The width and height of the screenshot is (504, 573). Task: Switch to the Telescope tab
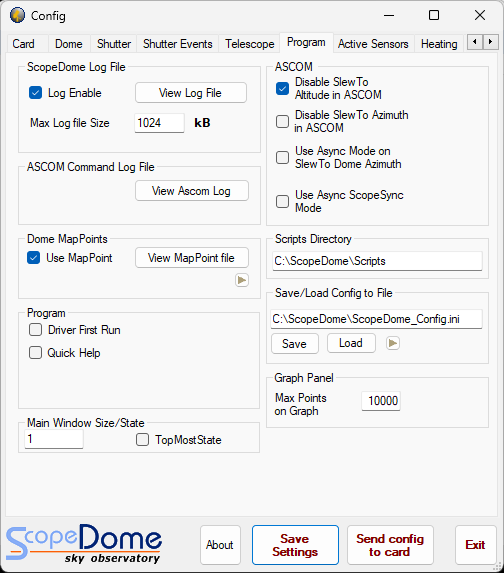coord(250,44)
